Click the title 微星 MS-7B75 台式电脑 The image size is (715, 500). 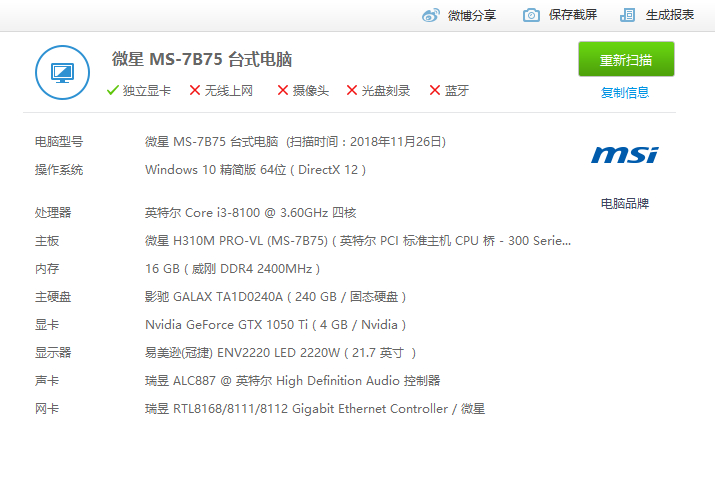point(202,59)
